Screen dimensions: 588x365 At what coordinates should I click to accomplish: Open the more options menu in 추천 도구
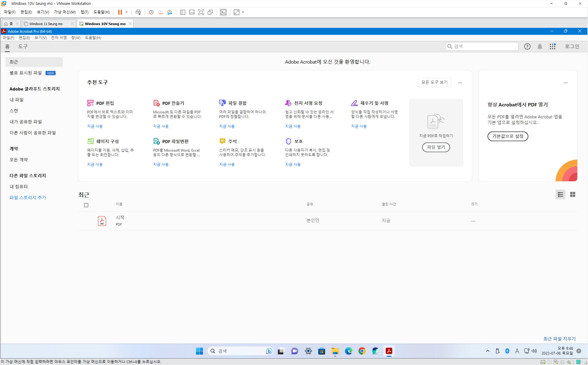click(460, 83)
